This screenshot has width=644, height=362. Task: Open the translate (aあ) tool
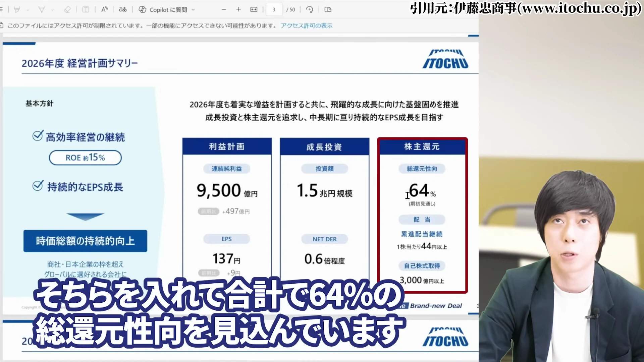(123, 9)
